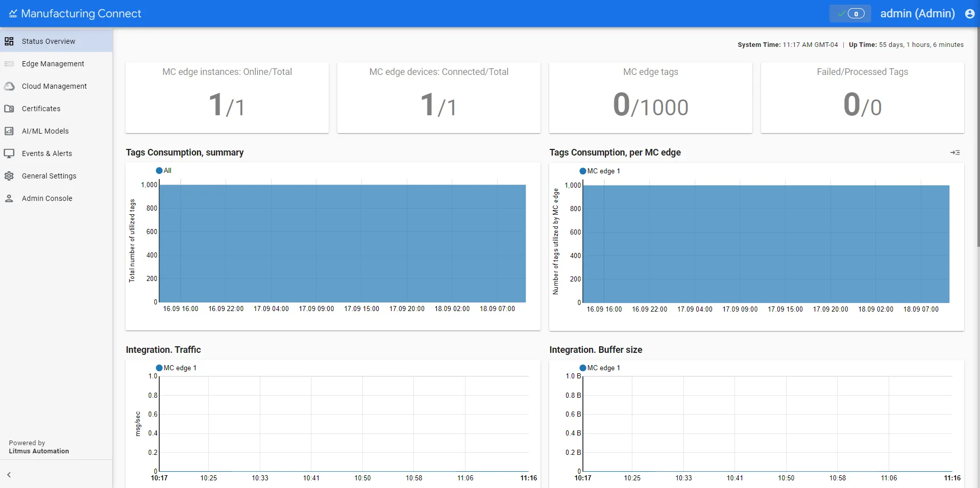Click the MC edge instances Online/Total card
The width and height of the screenshot is (980, 488).
click(x=227, y=98)
